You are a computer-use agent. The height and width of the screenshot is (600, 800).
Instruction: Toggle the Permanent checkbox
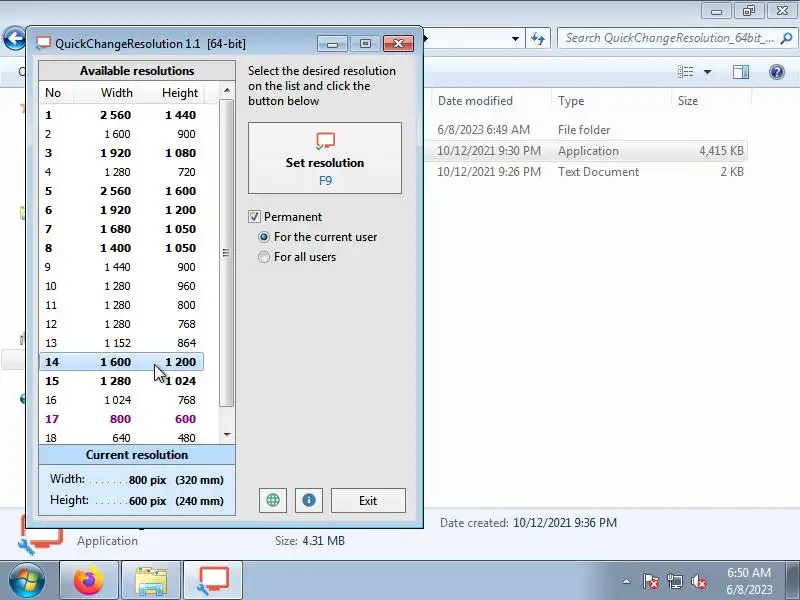pos(254,217)
